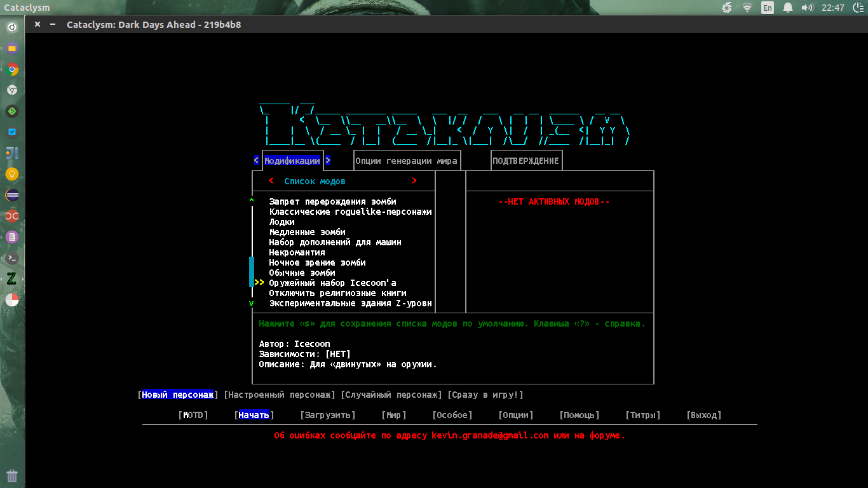Open the Files manager from the dock
Image resolution: width=868 pixels, height=488 pixels.
[12, 48]
